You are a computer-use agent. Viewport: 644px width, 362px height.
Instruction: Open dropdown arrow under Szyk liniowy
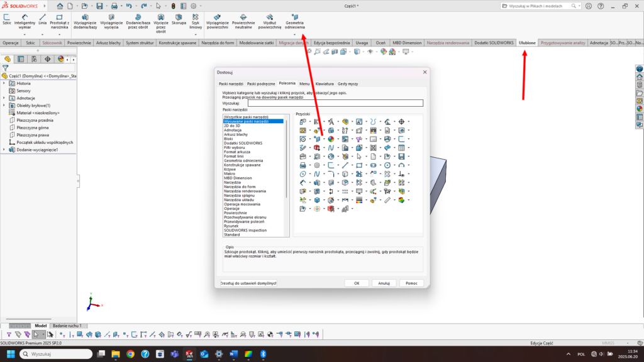[x=196, y=35]
